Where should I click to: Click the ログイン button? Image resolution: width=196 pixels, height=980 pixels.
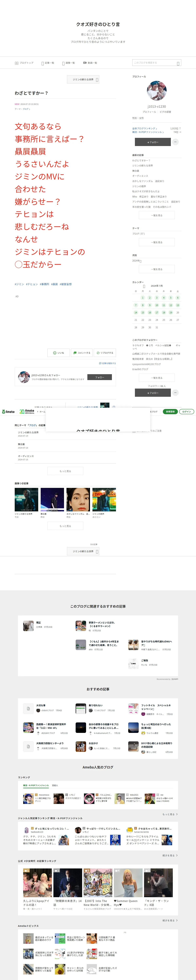pyautogui.click(x=187, y=412)
